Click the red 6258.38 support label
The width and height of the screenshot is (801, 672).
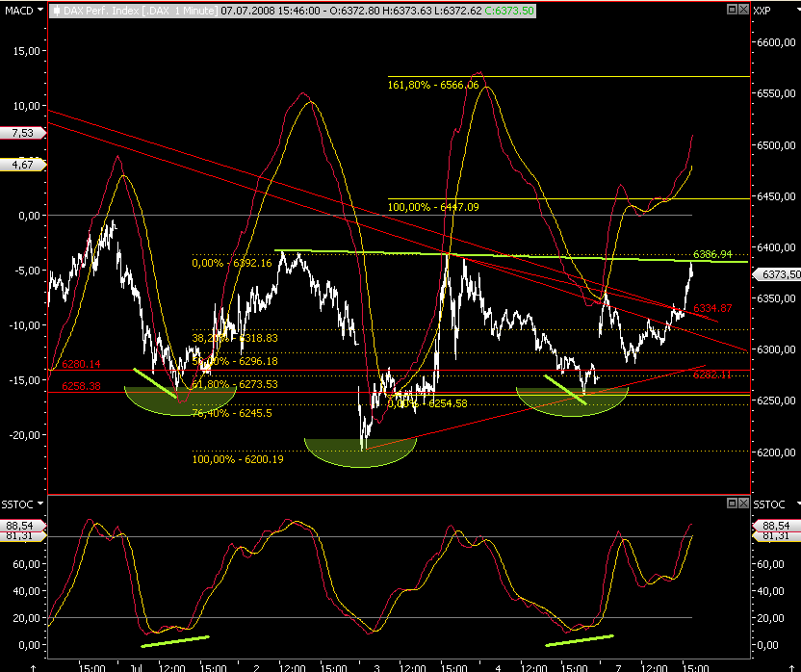81,386
